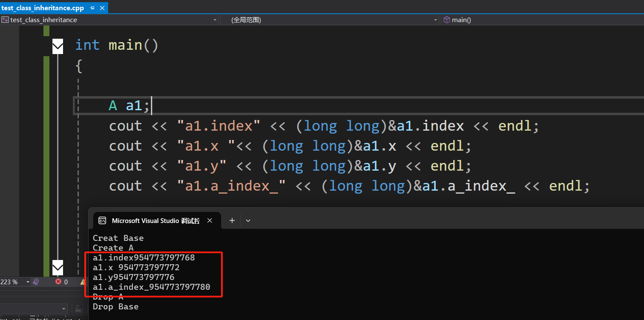Click the project icon beside test_class_inheritance
Screen dimensions: 644x320
(x=5, y=20)
